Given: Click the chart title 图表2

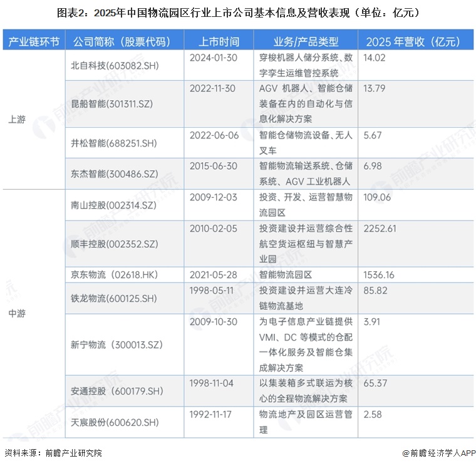Looking at the screenshot, I should pyautogui.click(x=238, y=13).
